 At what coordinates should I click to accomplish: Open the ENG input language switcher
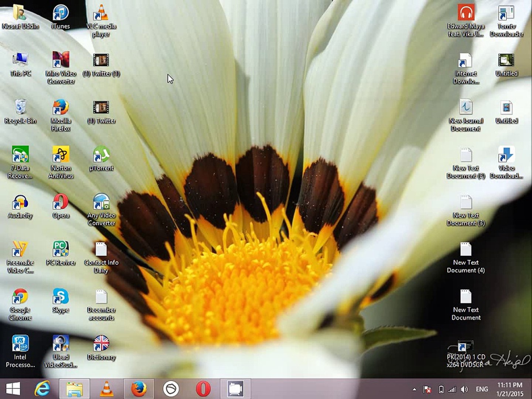click(482, 389)
